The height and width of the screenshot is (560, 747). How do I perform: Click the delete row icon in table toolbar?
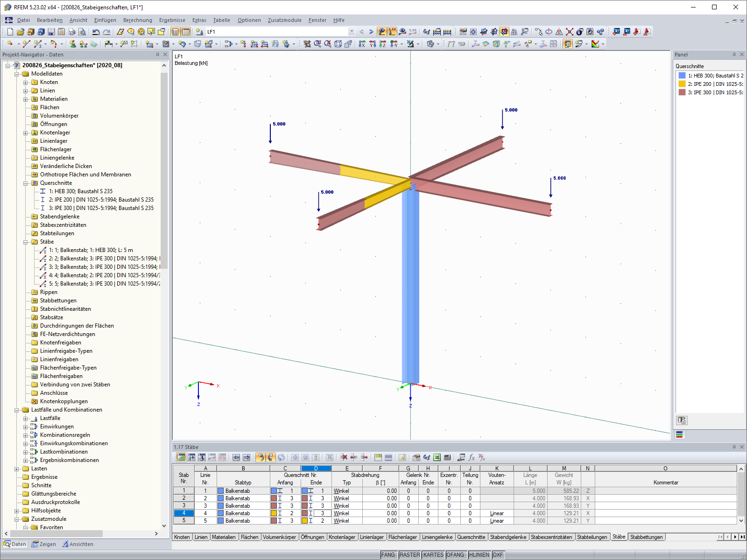[344, 457]
